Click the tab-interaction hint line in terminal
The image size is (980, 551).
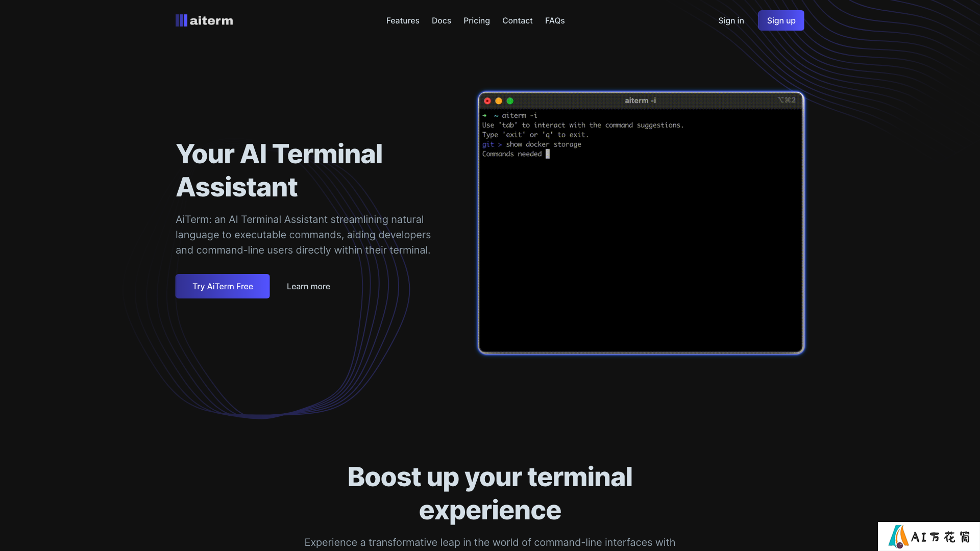pyautogui.click(x=583, y=125)
